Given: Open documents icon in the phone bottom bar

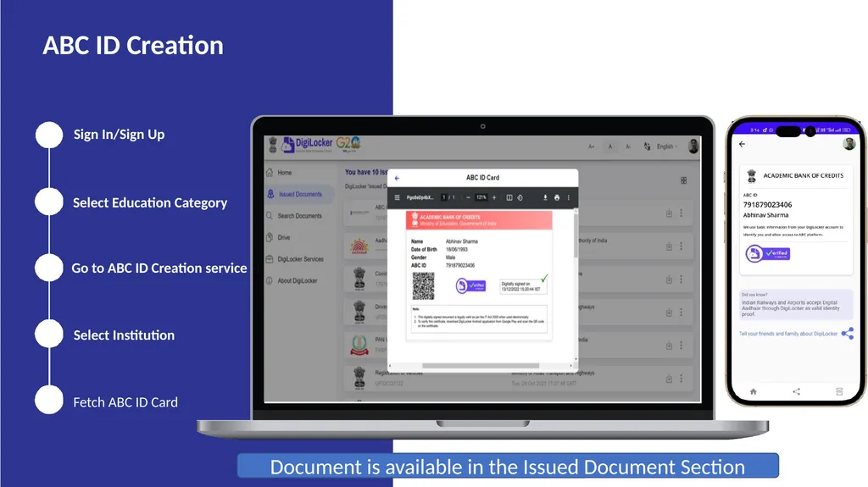Looking at the screenshot, I should click(x=839, y=391).
